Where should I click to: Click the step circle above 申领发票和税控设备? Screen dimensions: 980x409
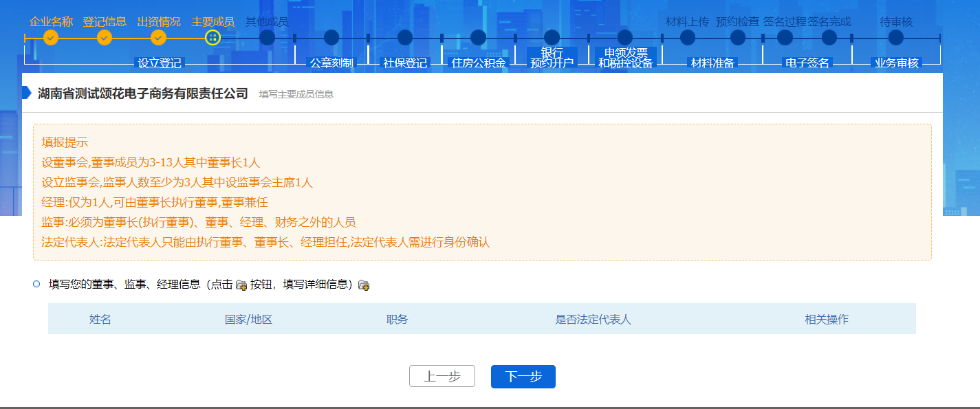pos(625,37)
